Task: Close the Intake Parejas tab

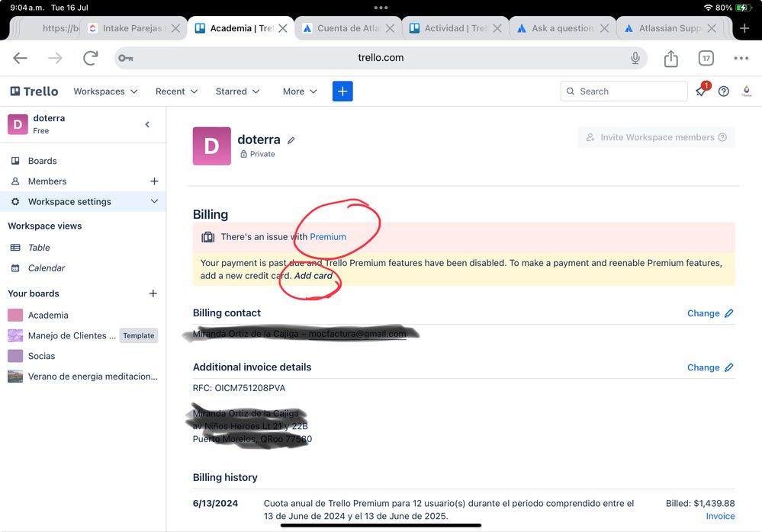Action: tap(176, 29)
